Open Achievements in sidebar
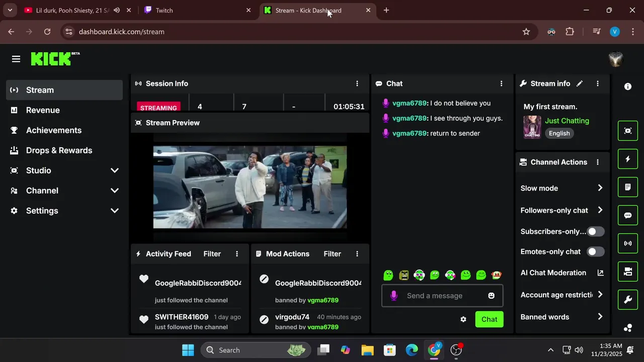Screen dimensions: 644x362 click(x=64, y=130)
